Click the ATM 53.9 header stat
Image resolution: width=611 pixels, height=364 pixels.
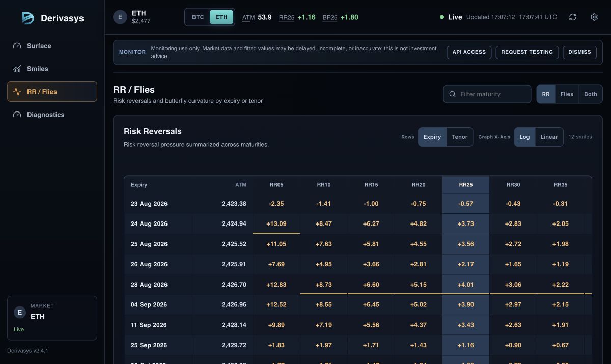[257, 17]
